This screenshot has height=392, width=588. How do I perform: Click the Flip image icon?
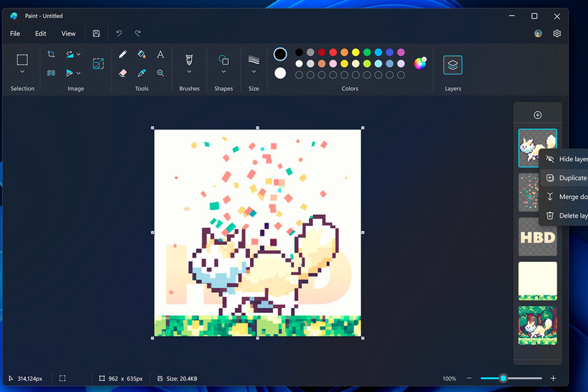(70, 73)
